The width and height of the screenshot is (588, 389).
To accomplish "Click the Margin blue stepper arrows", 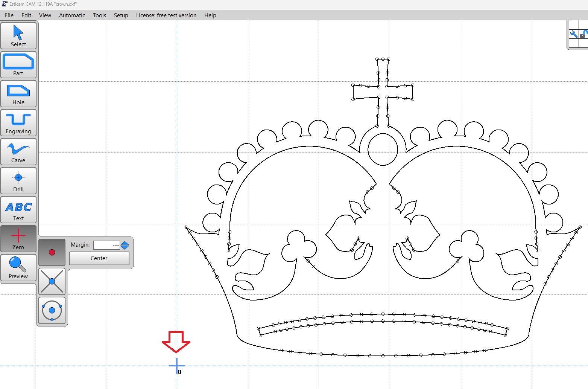I will pos(125,245).
